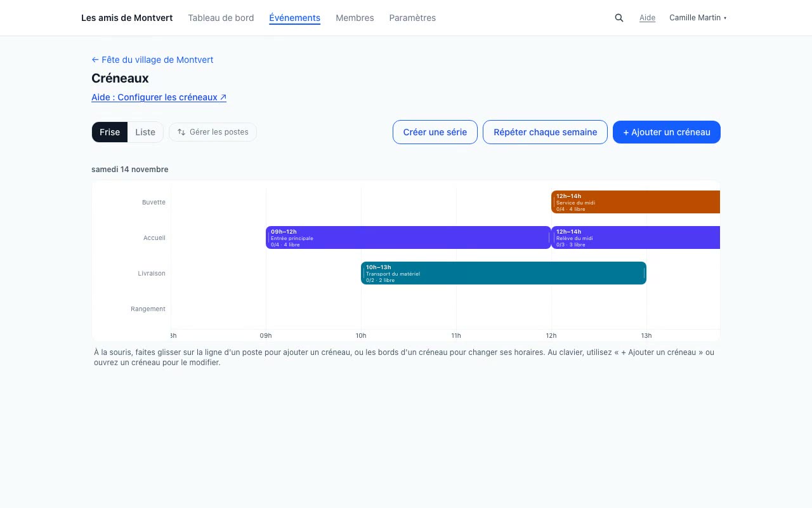Click the Créneaux page heading
This screenshot has width=812, height=508.
tap(120, 78)
